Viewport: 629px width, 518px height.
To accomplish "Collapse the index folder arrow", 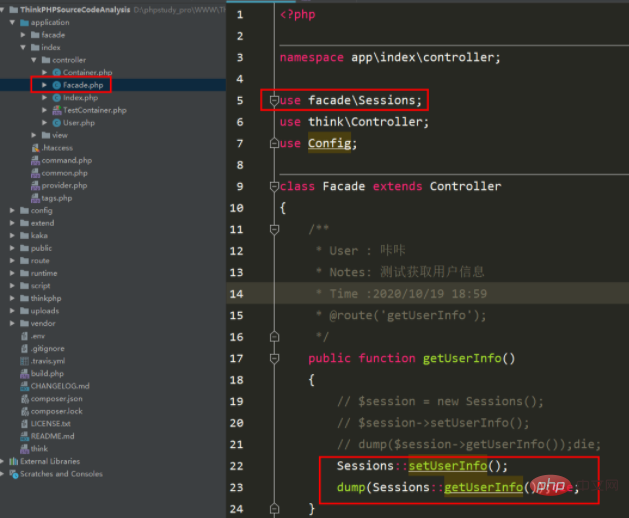I will pos(23,47).
